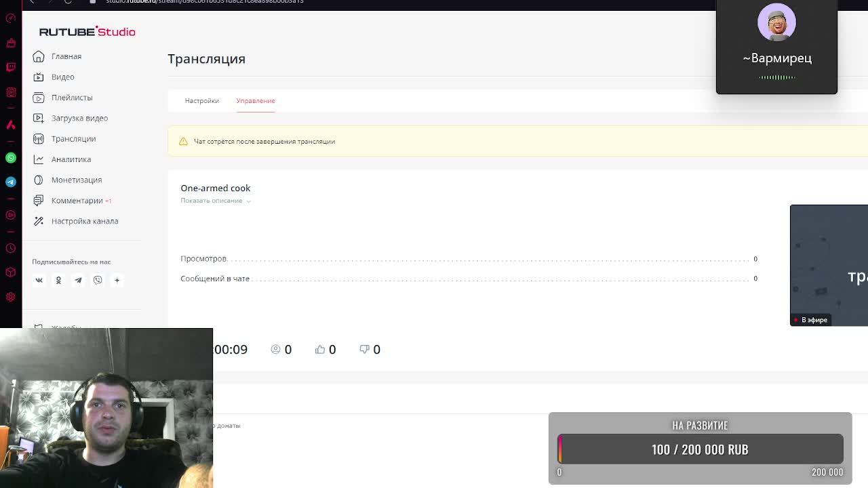Screen dimensions: 868x488
Task: Switch to the Настройки tab
Action: pyautogui.click(x=201, y=101)
